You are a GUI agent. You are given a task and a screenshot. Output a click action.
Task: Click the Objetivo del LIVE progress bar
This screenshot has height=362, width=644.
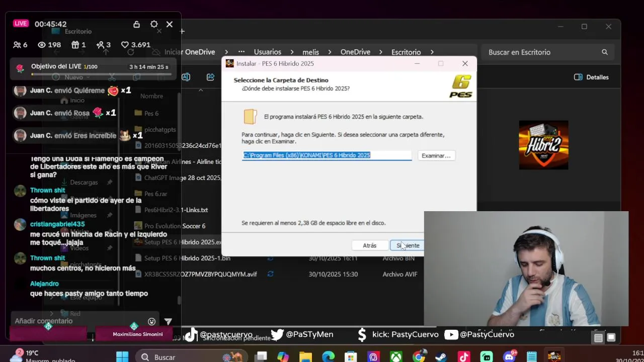101,74
